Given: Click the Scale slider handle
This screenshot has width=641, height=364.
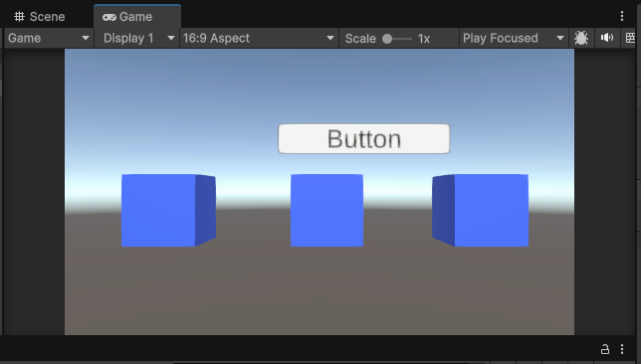Looking at the screenshot, I should [387, 39].
